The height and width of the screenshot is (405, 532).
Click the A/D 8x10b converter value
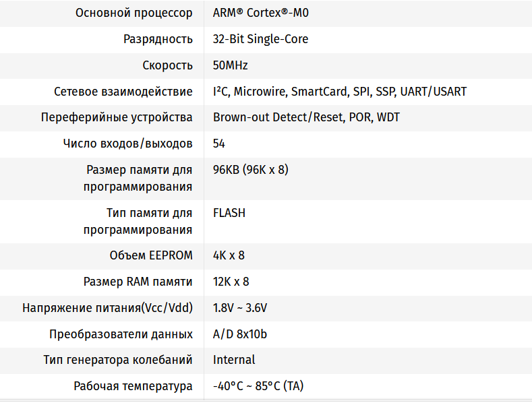pyautogui.click(x=240, y=334)
